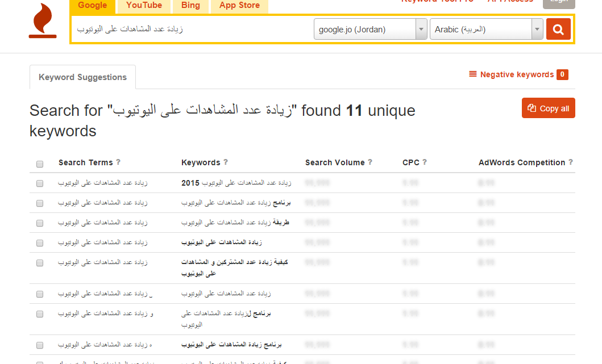Click the Keywords column header

click(201, 162)
